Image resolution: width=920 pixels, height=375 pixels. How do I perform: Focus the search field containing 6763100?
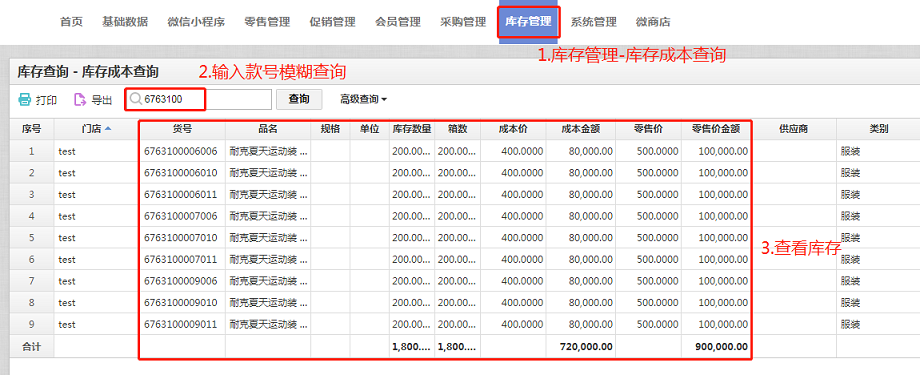click(198, 100)
